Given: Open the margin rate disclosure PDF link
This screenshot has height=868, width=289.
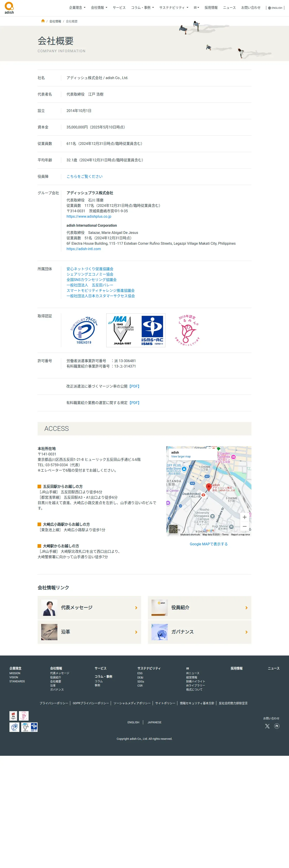Looking at the screenshot, I should 135,386.
